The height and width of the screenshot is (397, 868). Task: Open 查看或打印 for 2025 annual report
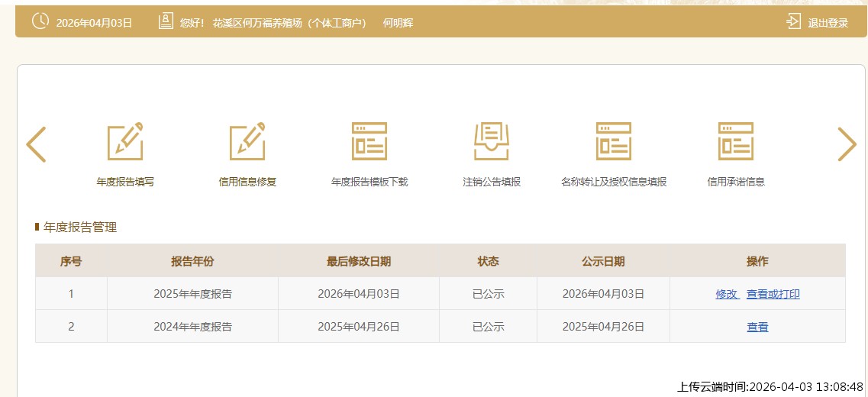pos(773,294)
